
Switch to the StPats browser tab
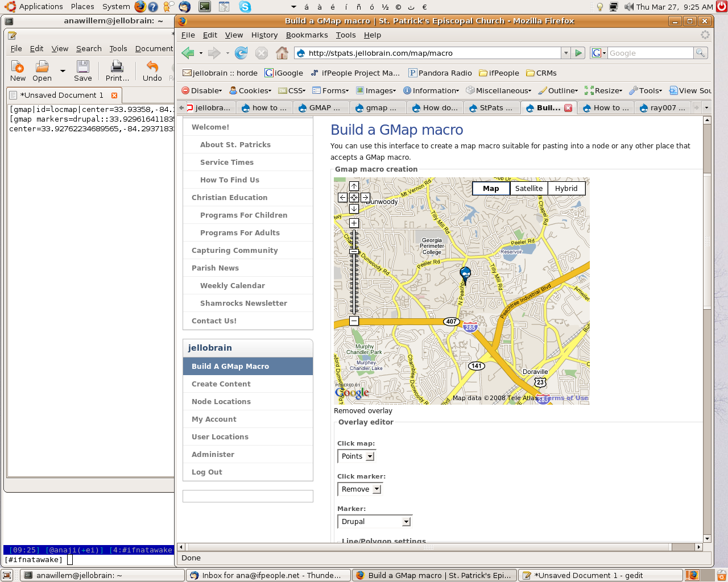[491, 108]
